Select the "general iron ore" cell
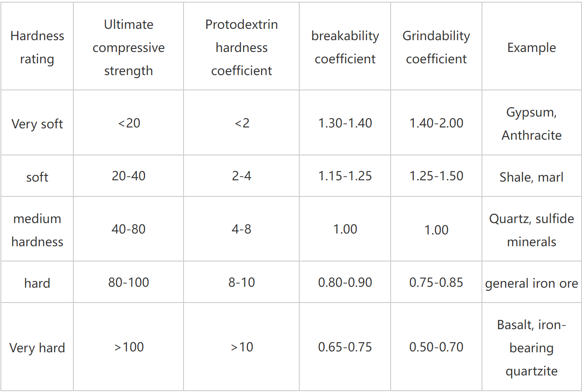This screenshot has height=392, width=582. pyautogui.click(x=531, y=283)
